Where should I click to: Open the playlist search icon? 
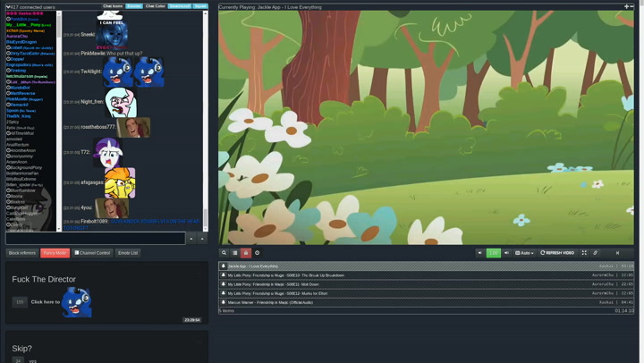(225, 253)
